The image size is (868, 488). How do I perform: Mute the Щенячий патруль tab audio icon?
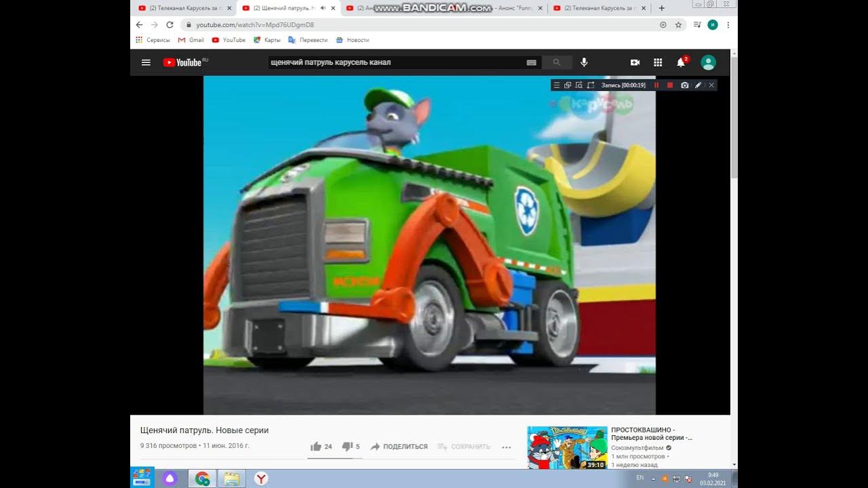[323, 8]
